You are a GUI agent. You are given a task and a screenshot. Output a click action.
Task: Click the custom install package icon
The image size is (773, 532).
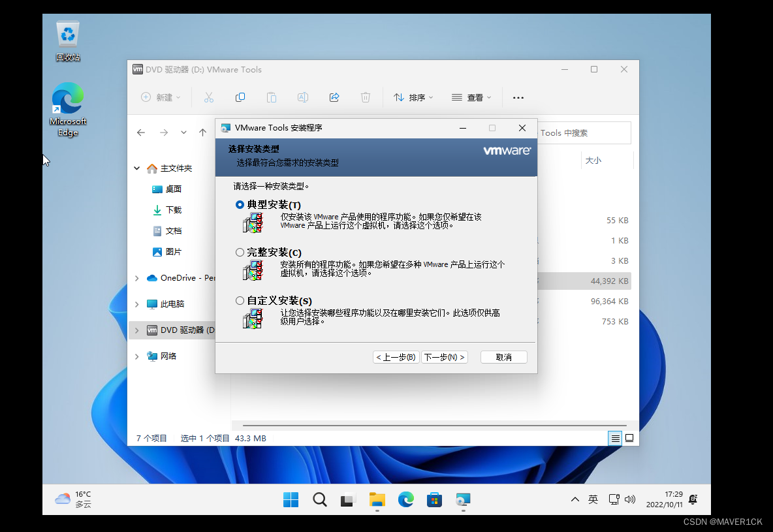[x=253, y=319]
